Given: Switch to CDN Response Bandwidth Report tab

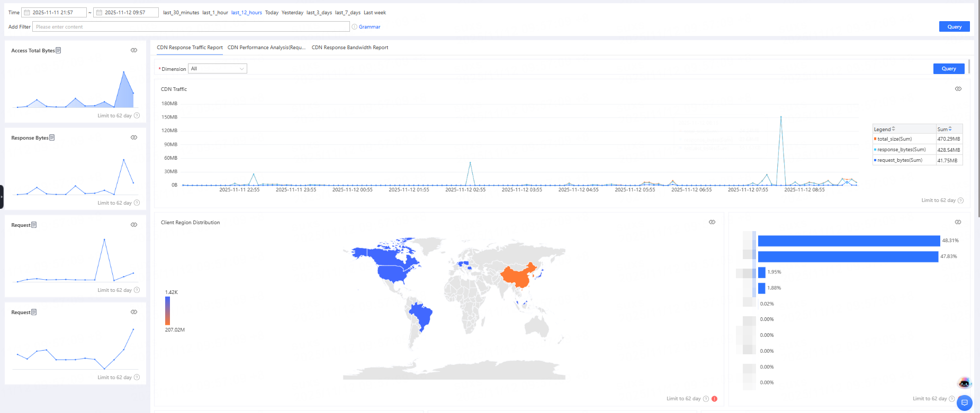Looking at the screenshot, I should point(349,48).
